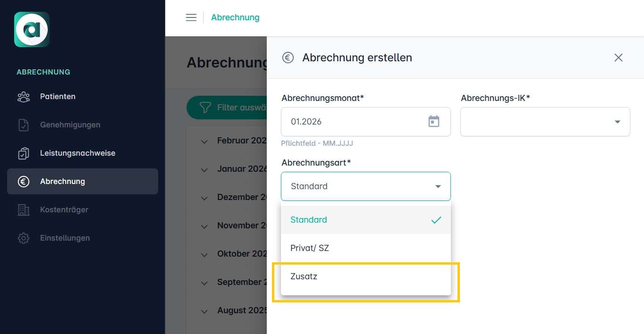Viewport: 644px width, 334px height.
Task: Click the Einstellungen gear icon
Action: coord(24,238)
